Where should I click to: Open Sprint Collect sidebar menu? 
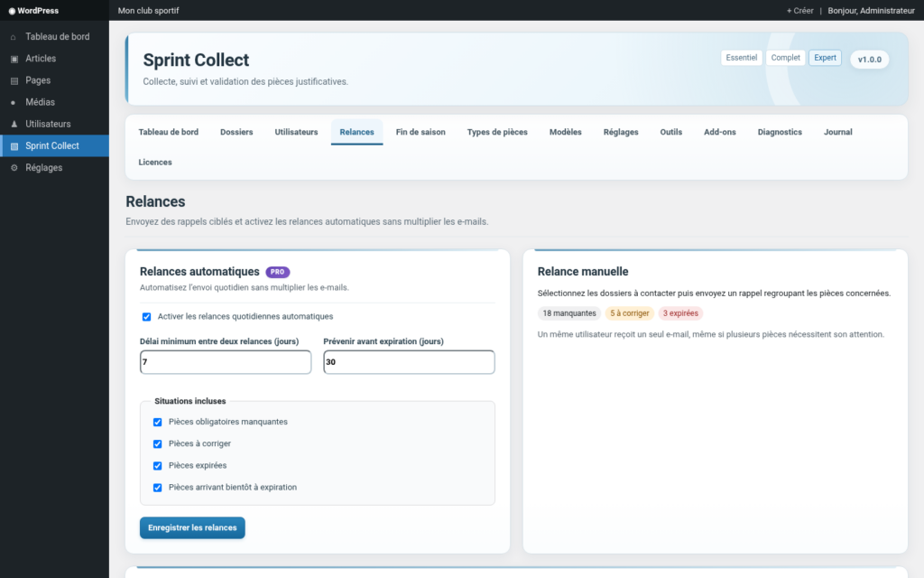point(54,145)
